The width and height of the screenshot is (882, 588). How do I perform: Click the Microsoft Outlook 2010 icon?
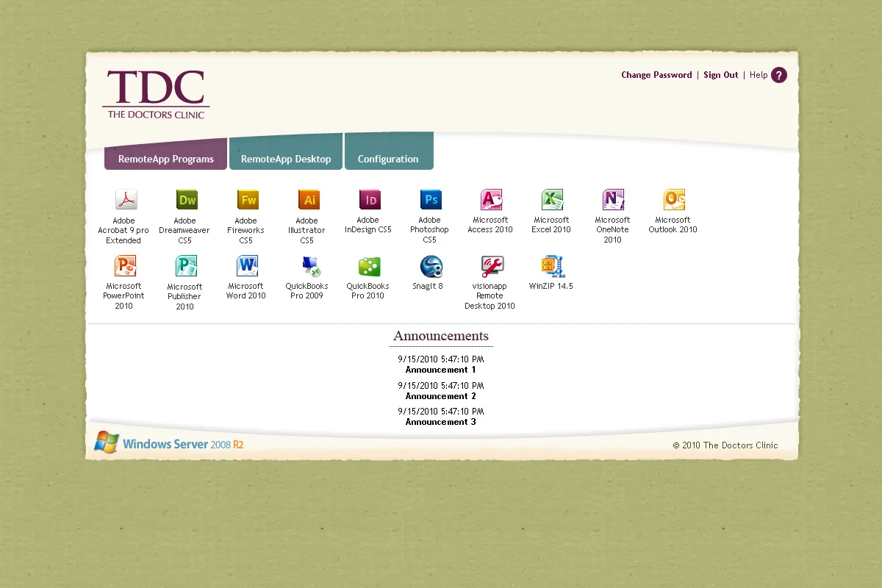pos(674,200)
